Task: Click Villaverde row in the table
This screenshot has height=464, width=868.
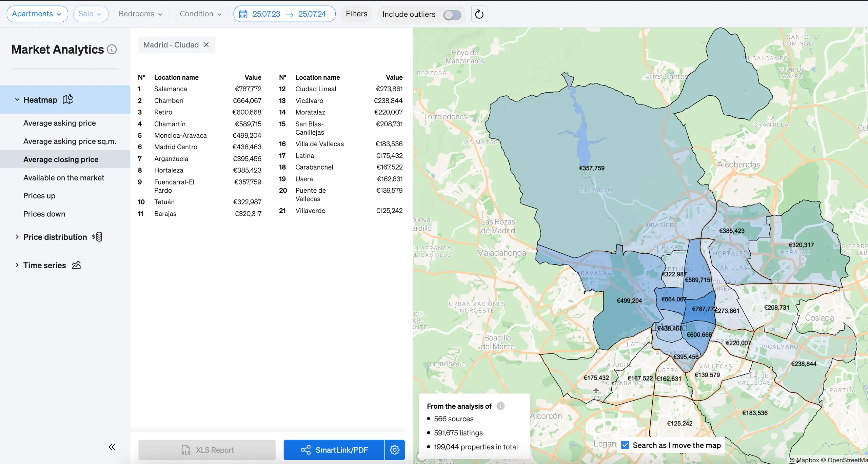Action: pyautogui.click(x=341, y=211)
